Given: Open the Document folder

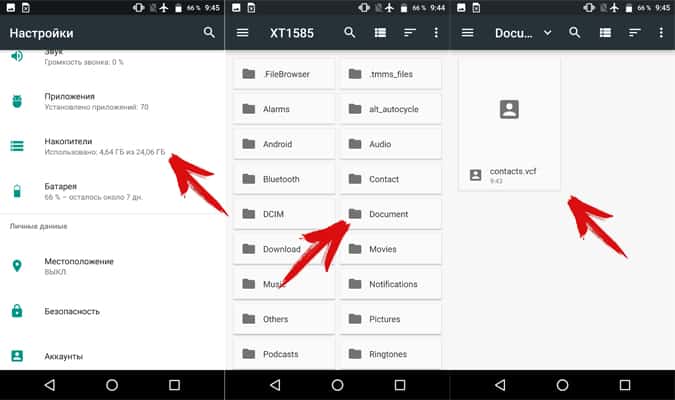Looking at the screenshot, I should [390, 214].
